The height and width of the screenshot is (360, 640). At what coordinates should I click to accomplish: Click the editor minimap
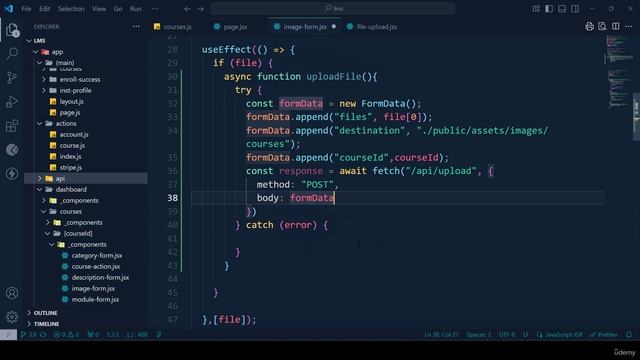point(619,73)
